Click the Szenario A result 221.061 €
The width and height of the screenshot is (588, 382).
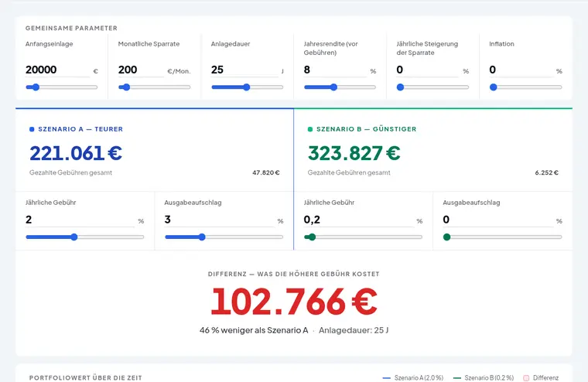(x=76, y=153)
